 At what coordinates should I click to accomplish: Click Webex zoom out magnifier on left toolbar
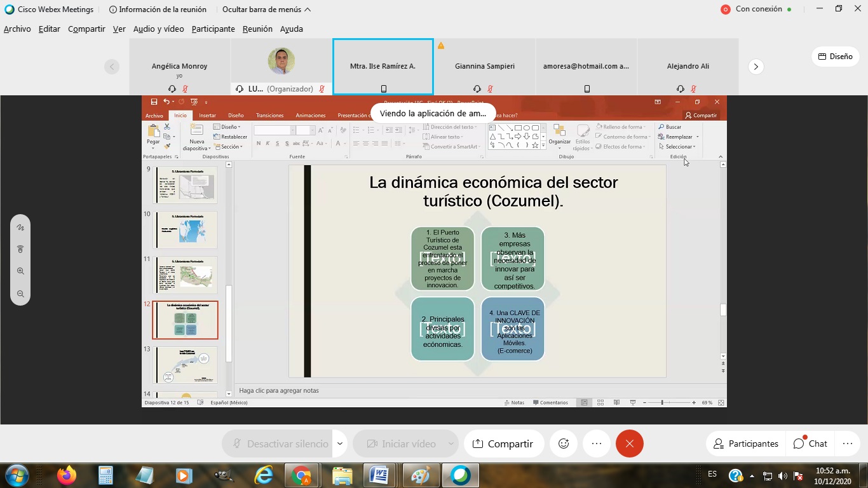click(20, 294)
